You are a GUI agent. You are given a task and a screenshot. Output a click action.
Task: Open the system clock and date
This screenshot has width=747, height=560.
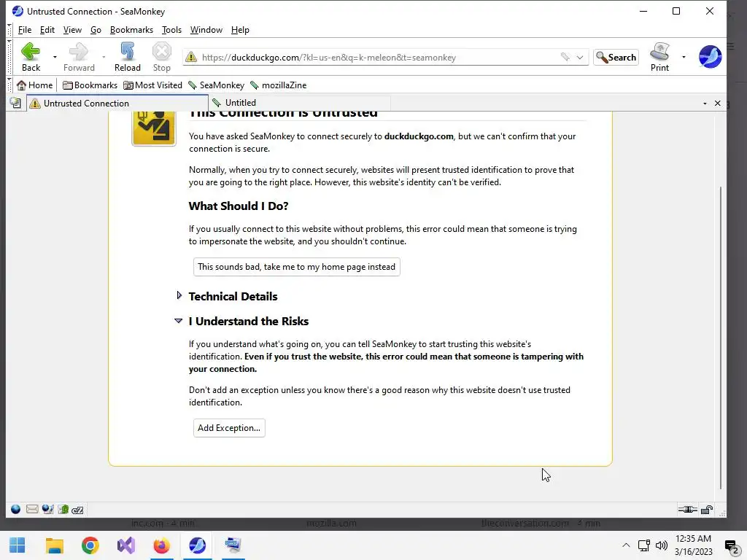pyautogui.click(x=693, y=545)
